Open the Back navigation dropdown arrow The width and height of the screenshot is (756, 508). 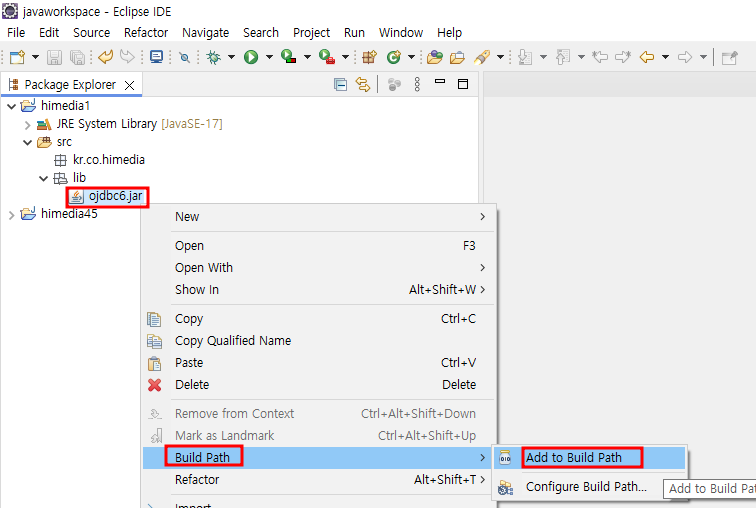(665, 57)
